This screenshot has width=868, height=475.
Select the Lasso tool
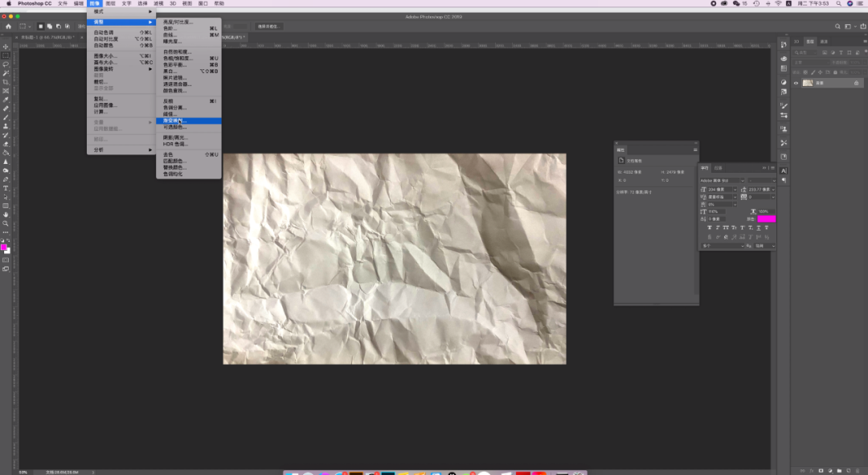(x=6, y=64)
